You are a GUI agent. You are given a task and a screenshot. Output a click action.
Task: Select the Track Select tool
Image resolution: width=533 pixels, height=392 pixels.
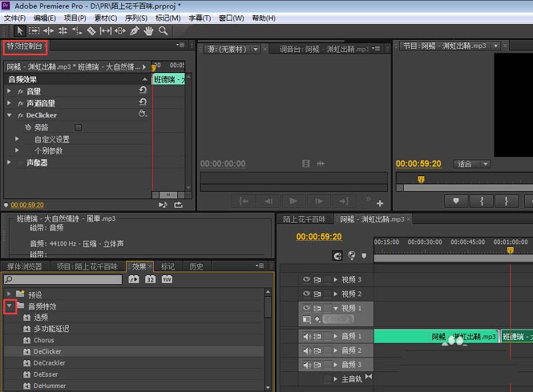pos(34,31)
